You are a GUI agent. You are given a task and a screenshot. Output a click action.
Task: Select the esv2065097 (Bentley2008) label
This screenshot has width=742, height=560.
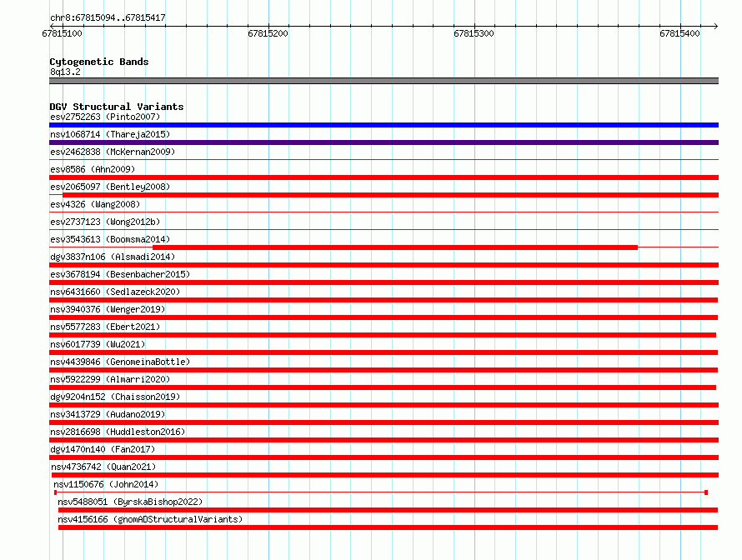(x=110, y=187)
